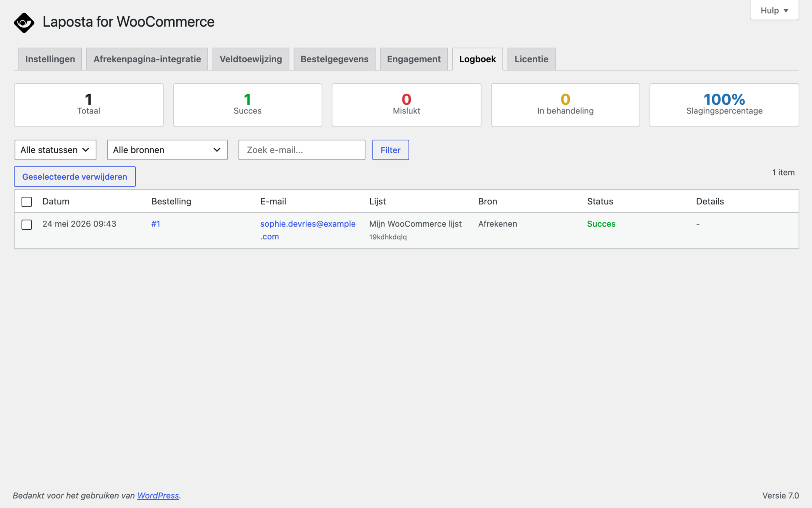The width and height of the screenshot is (812, 508).
Task: Check the 24 mei 2026 row checkbox
Action: 27,225
